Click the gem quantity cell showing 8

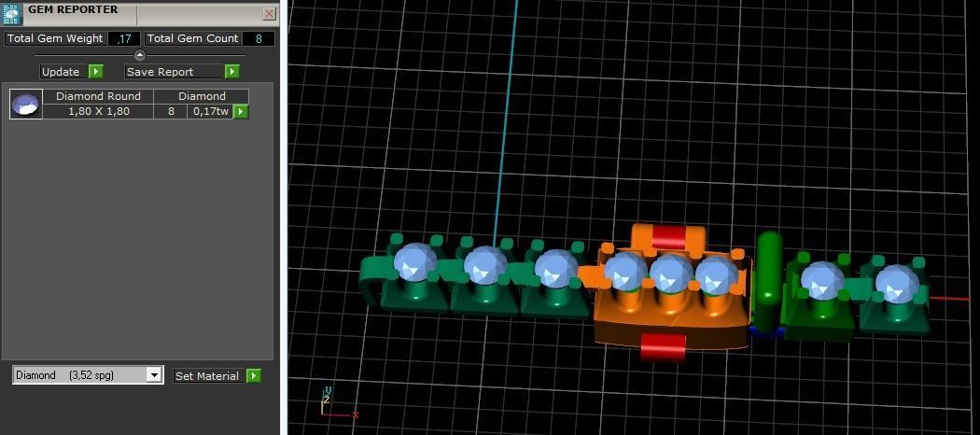[171, 112]
